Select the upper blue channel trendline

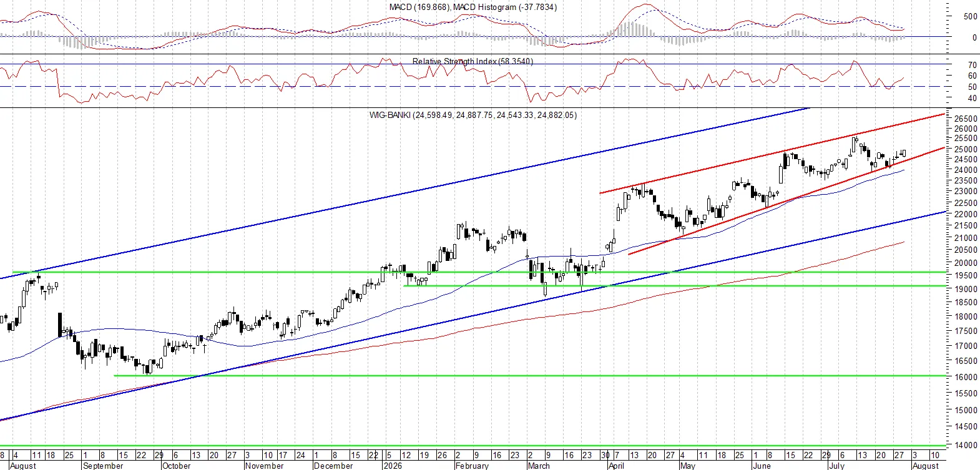click(406, 193)
